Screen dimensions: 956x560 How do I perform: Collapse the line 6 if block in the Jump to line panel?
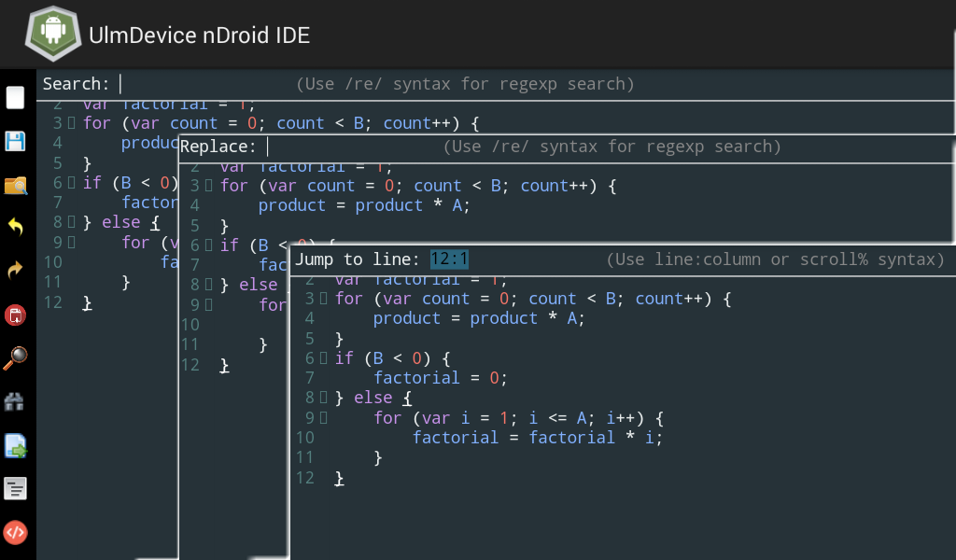[324, 357]
